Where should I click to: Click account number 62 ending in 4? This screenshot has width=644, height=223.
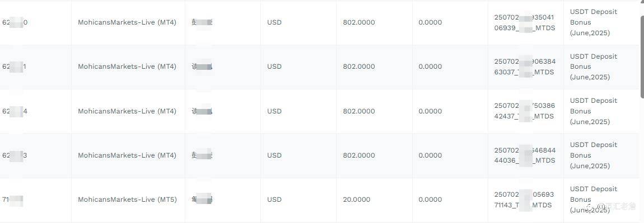15,111
